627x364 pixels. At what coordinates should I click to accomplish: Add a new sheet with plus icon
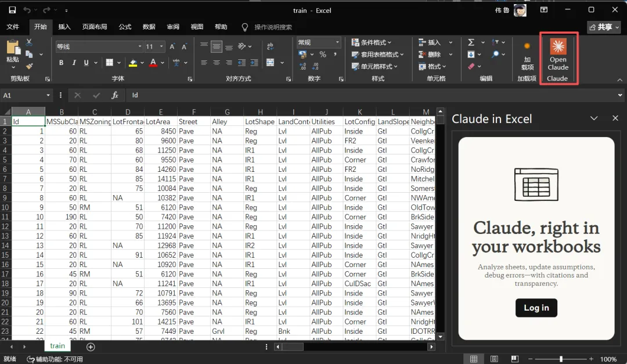tap(91, 347)
